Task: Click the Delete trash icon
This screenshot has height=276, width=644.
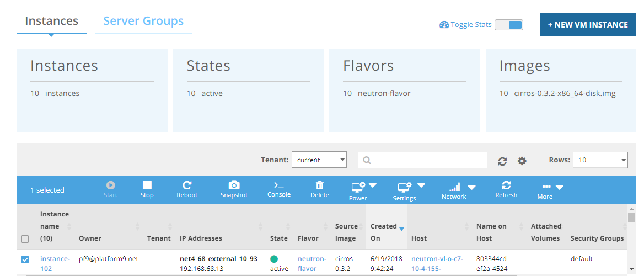Action: tap(319, 185)
